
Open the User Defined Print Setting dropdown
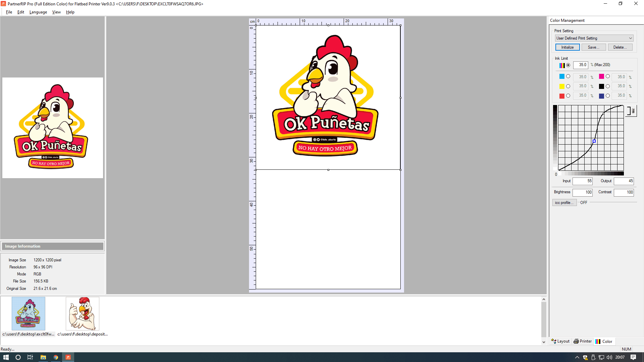coord(594,38)
